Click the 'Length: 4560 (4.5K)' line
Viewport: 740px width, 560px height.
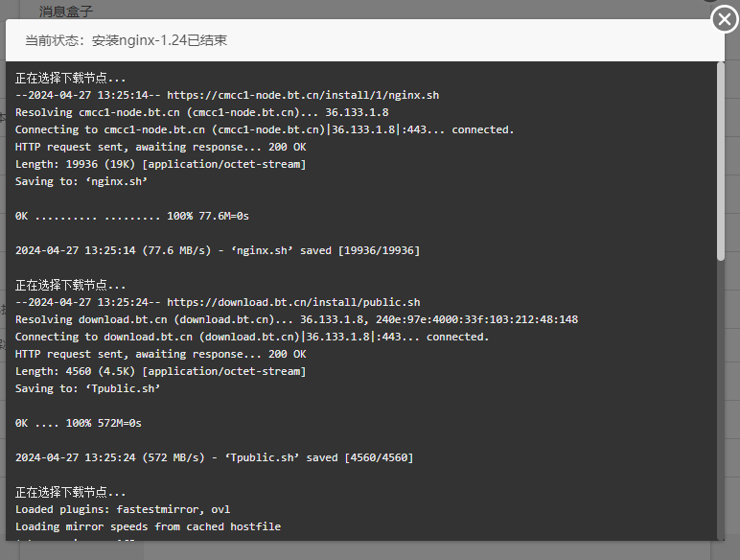point(160,371)
